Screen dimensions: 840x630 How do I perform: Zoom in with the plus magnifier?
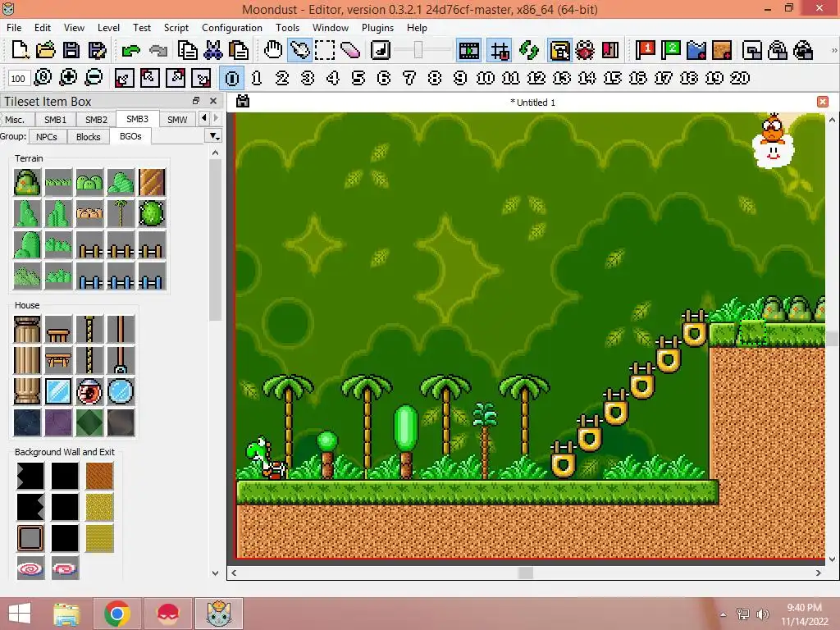[x=68, y=78]
